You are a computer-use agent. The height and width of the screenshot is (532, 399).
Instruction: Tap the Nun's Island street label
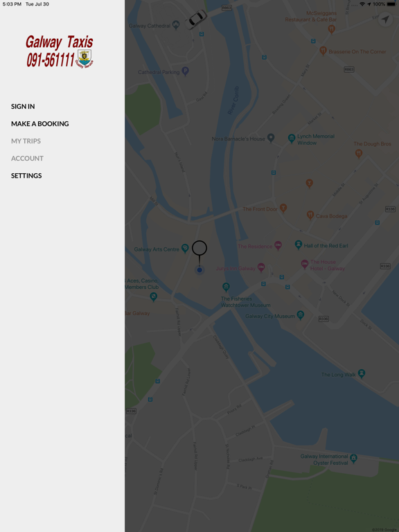click(179, 162)
